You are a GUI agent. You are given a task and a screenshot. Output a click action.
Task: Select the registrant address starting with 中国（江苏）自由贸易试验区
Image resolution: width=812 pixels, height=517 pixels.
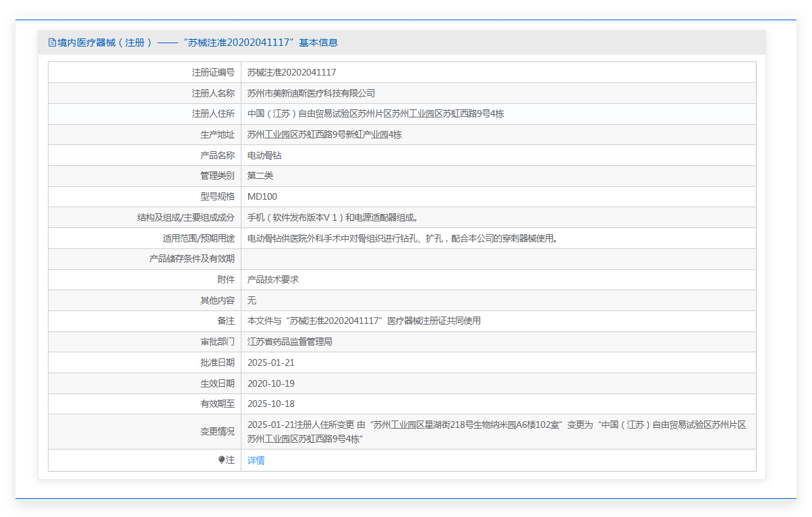point(376,113)
